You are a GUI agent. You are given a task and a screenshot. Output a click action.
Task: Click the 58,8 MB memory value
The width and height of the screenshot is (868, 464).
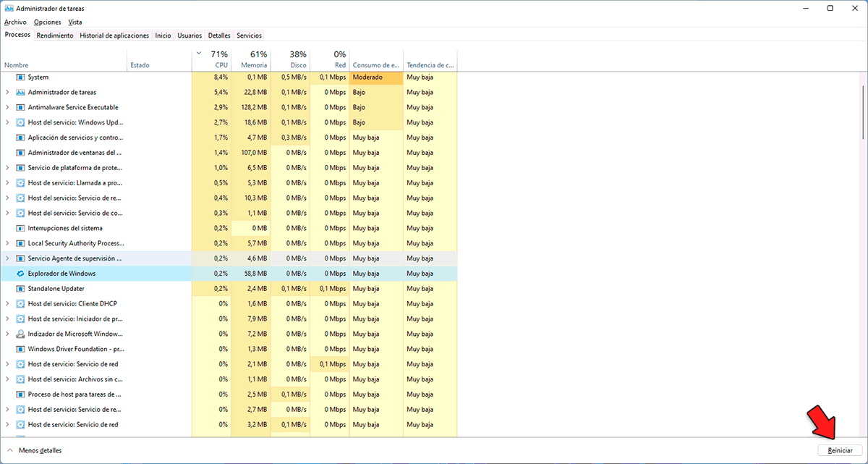[255, 274]
